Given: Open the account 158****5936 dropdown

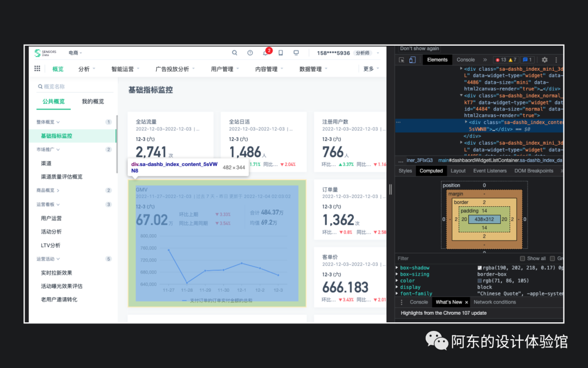Looking at the screenshot, I should [348, 53].
